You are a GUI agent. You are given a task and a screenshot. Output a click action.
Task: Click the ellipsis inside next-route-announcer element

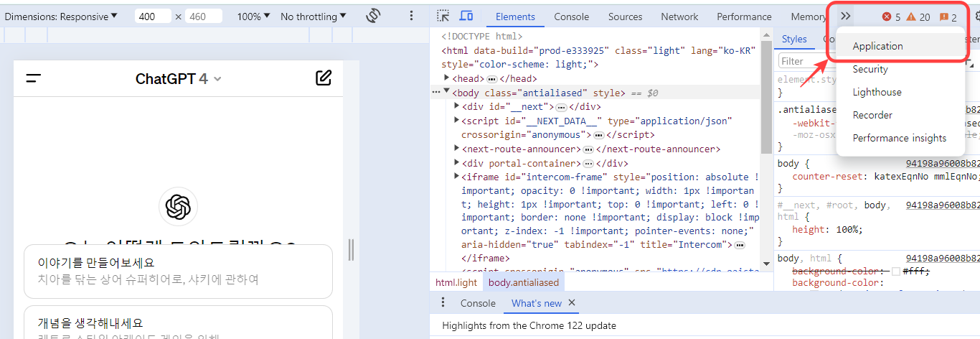click(588, 149)
